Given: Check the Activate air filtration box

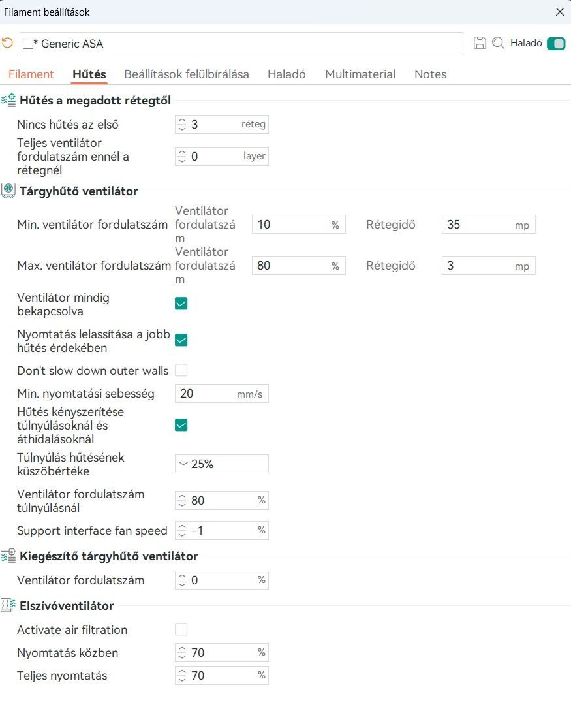Looking at the screenshot, I should point(181,629).
